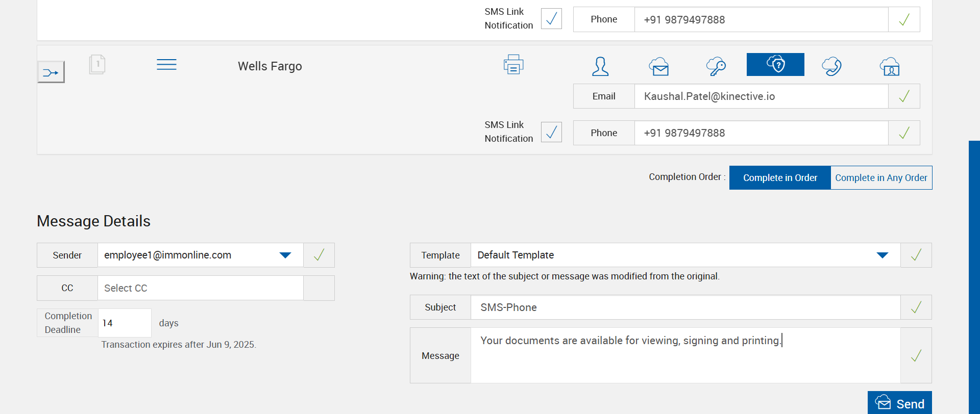Click the merge arrow button beside Wells Fargo

[51, 72]
